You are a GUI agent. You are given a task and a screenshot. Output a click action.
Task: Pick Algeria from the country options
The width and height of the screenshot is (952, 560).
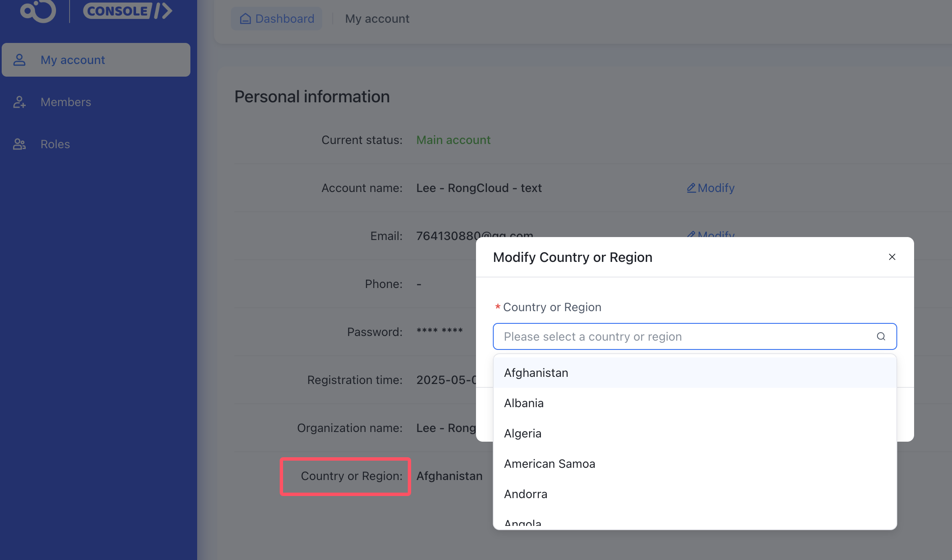[522, 433]
